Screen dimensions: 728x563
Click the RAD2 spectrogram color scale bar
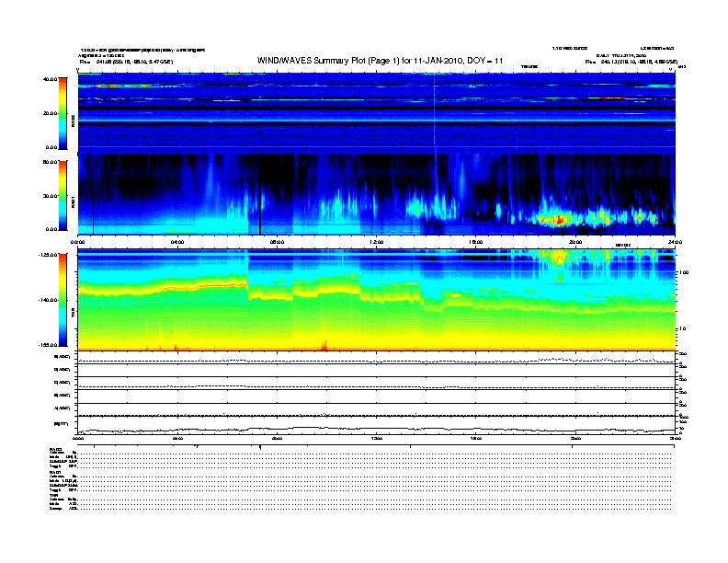coord(63,113)
